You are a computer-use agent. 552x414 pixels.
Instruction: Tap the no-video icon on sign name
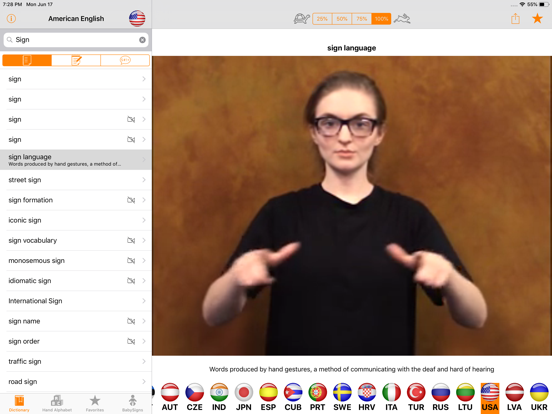click(131, 321)
